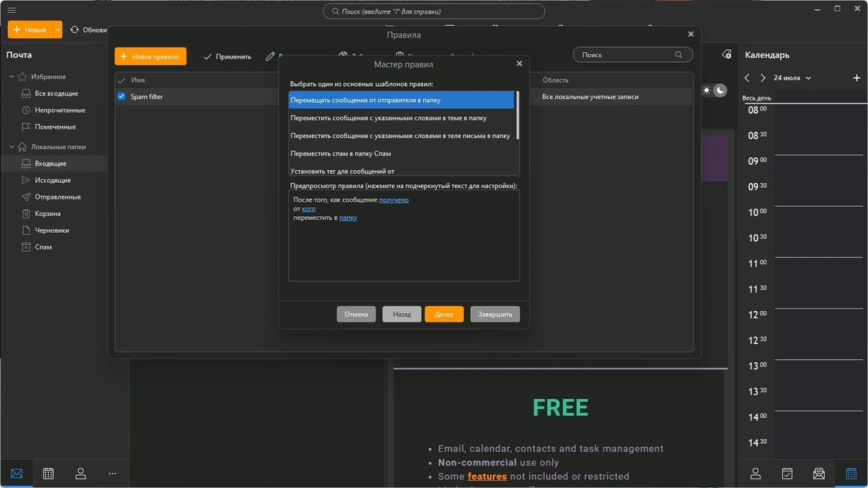Switch to Calendar view in bottom-left bar

[x=48, y=474]
